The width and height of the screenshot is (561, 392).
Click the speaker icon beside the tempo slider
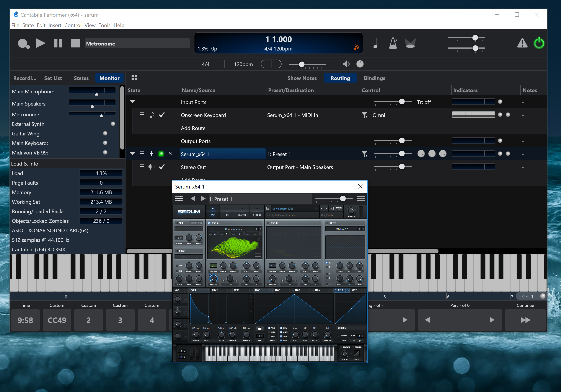click(346, 64)
